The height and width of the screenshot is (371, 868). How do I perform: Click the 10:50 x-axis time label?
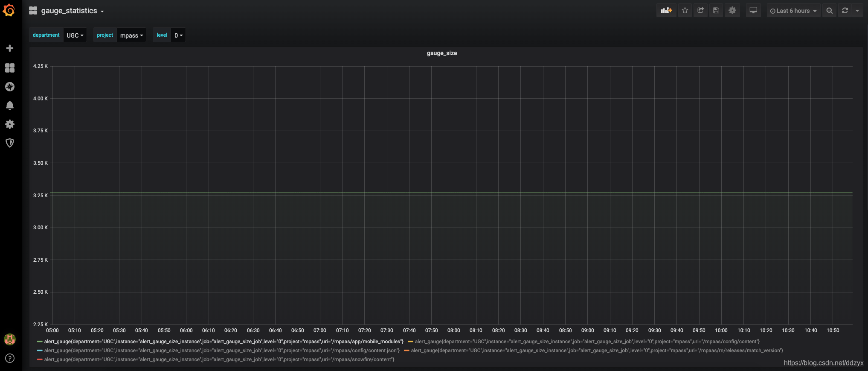tap(833, 330)
